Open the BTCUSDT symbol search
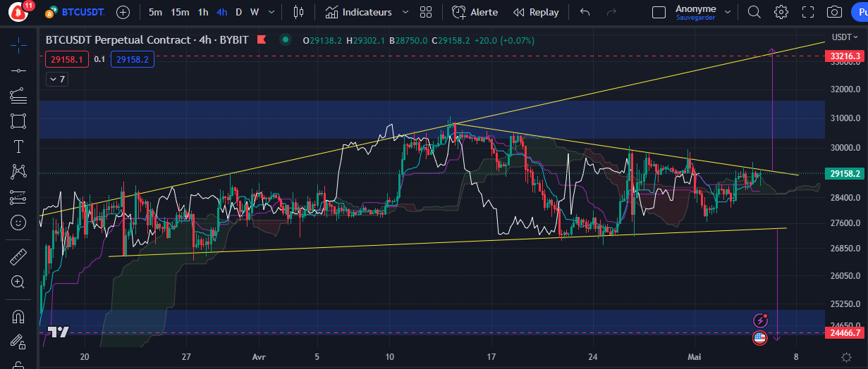Viewport: 868px width, 369px height. tap(74, 12)
